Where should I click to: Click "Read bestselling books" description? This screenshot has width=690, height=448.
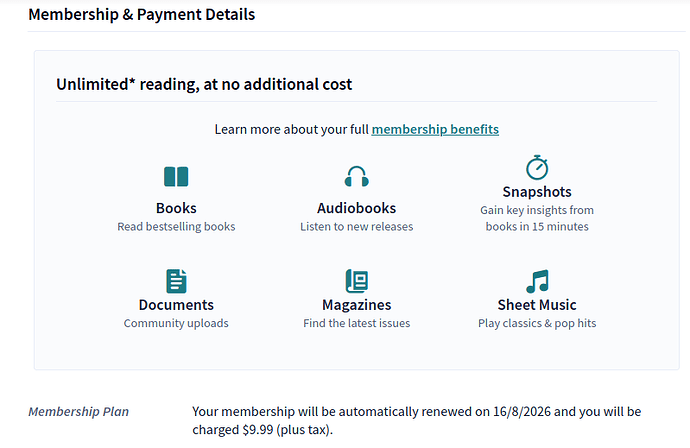pos(176,227)
